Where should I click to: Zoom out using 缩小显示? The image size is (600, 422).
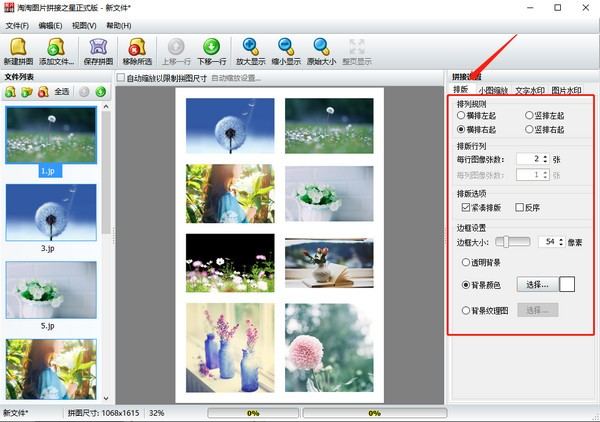(286, 51)
